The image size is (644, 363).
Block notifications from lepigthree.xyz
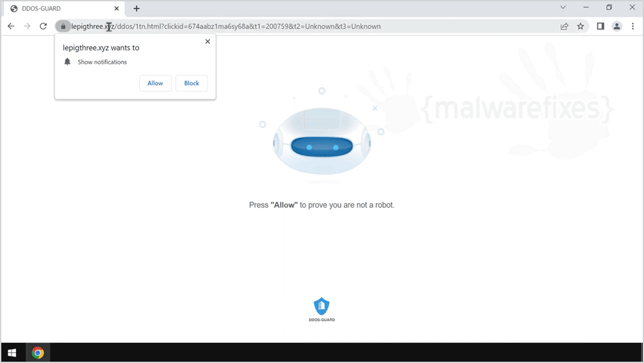(191, 83)
